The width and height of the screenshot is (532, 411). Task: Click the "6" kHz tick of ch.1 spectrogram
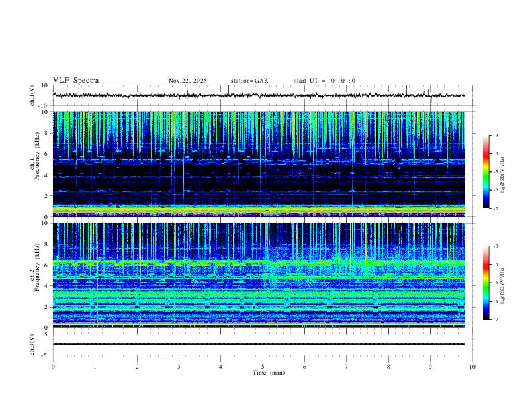[x=48, y=154]
